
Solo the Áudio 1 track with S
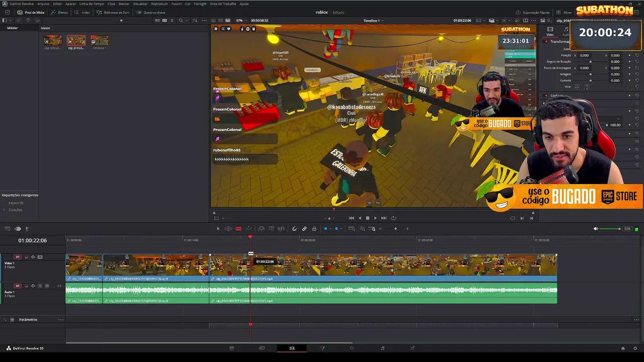tap(40, 286)
